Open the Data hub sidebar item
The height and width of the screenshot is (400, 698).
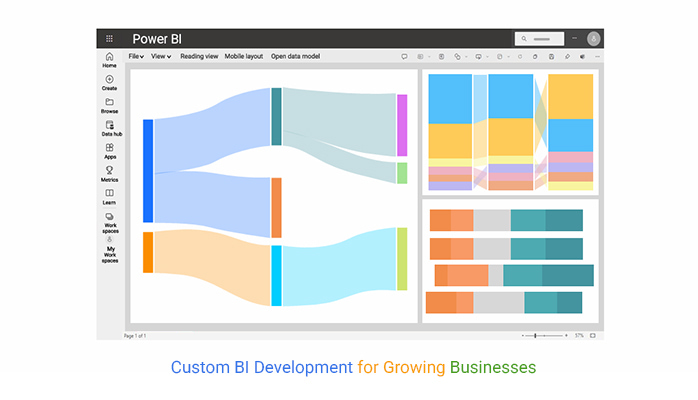click(111, 128)
